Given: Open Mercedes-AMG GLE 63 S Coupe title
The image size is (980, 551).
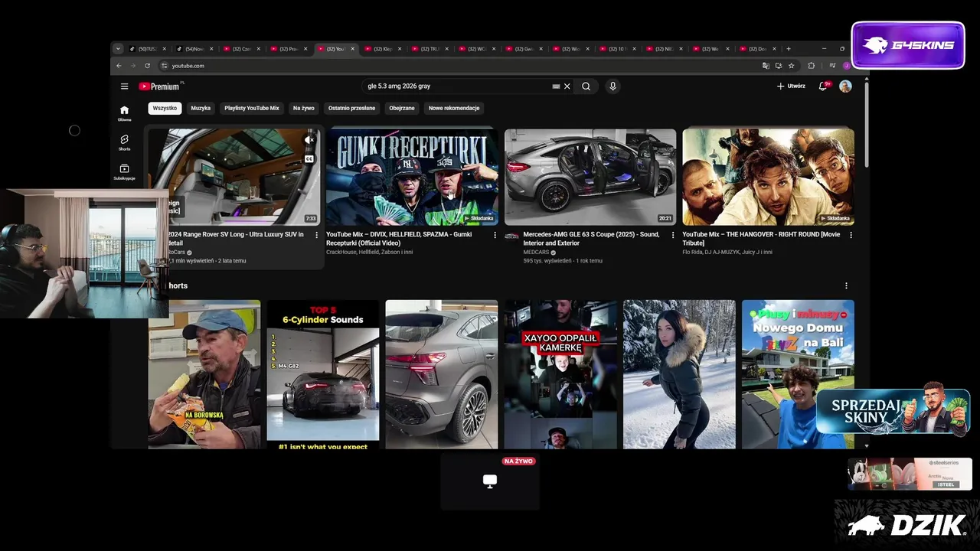Looking at the screenshot, I should coord(591,239).
